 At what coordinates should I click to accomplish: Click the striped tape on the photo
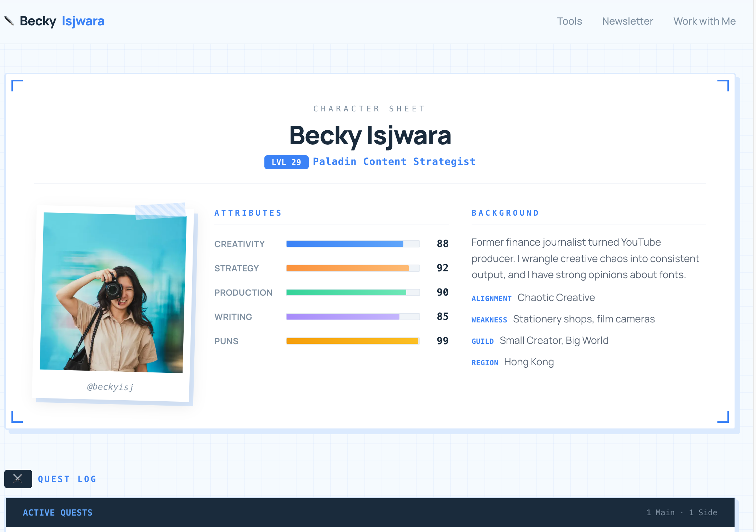[160, 210]
